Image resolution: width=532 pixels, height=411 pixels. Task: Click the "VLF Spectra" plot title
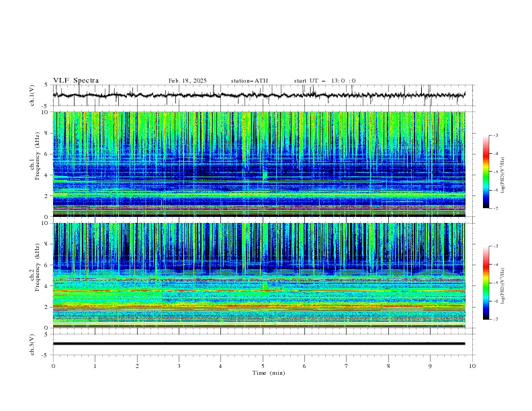coord(76,81)
